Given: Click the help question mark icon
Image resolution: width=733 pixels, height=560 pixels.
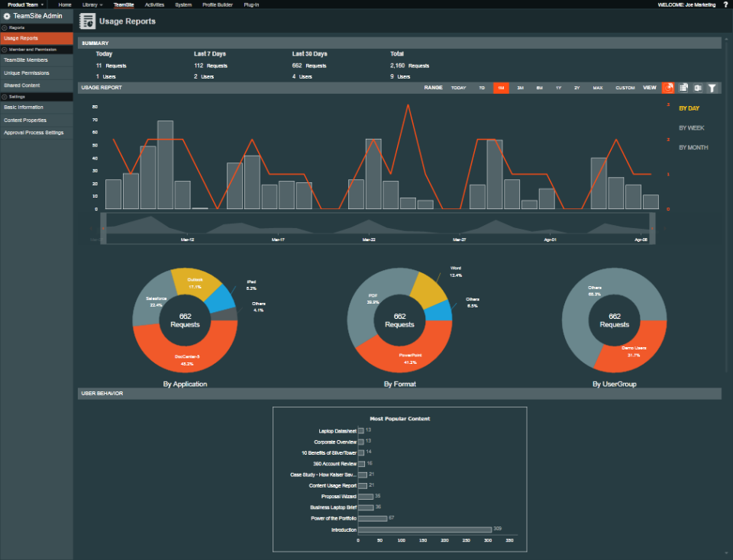Looking at the screenshot, I should 725,5.
